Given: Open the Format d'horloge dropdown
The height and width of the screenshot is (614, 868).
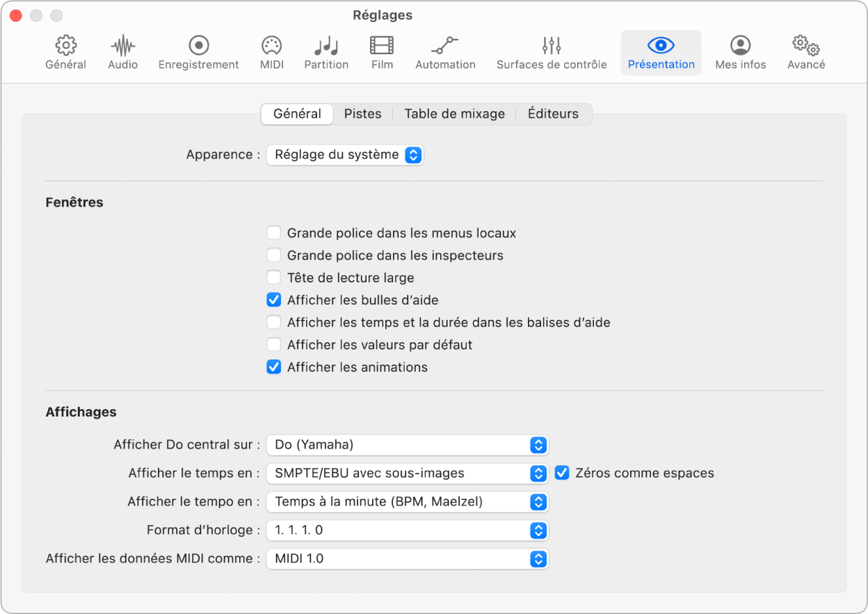Looking at the screenshot, I should pyautogui.click(x=408, y=530).
